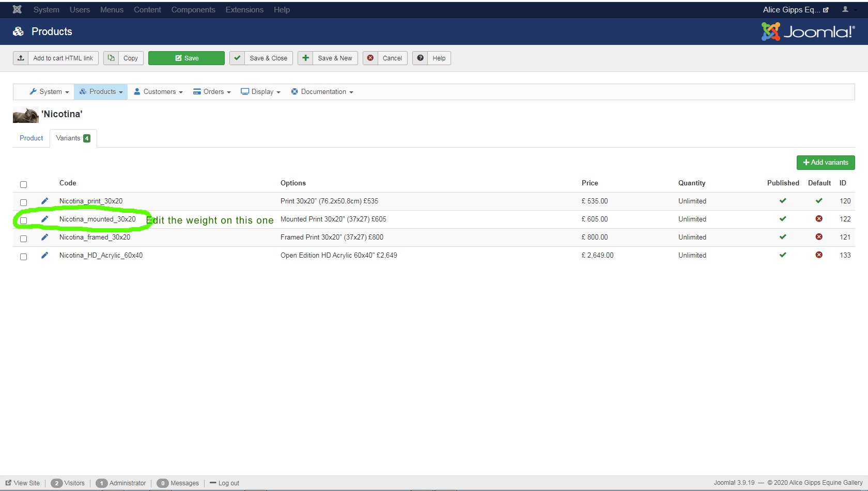The image size is (868, 491).
Task: Tick the checkbox for Nicotina_HD_Acrylic_60x40
Action: (23, 257)
